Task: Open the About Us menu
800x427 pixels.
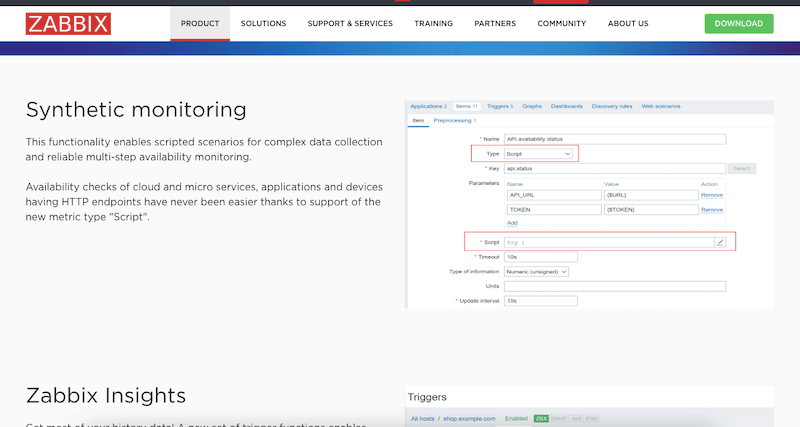Action: click(x=628, y=23)
